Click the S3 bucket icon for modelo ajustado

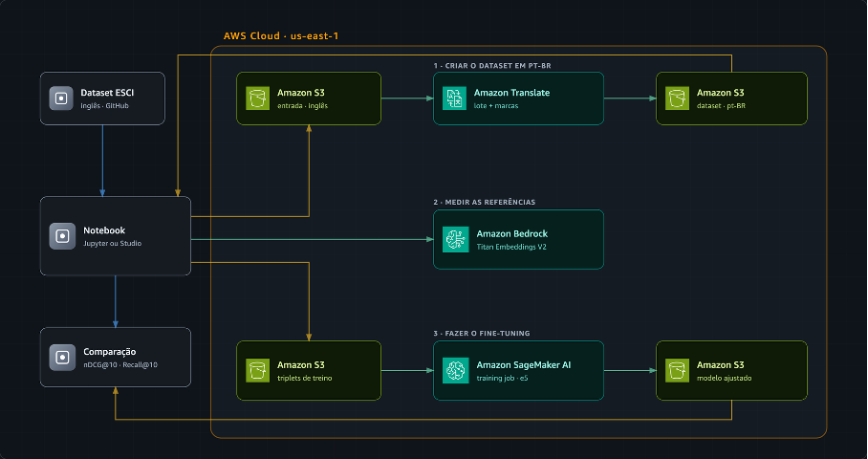677,370
